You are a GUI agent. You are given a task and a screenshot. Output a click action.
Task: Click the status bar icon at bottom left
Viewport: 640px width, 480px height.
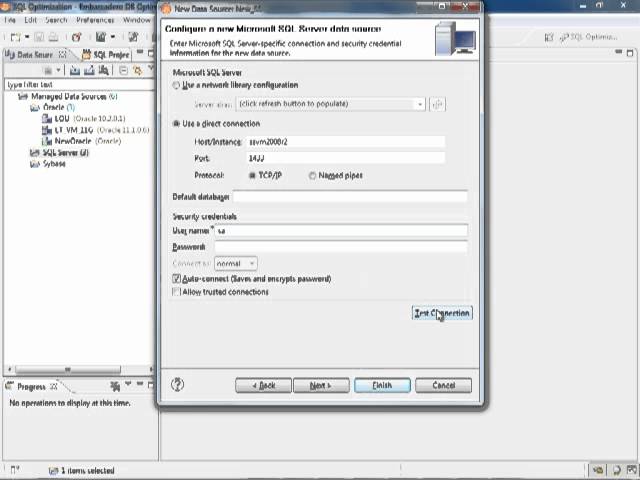(x=15, y=470)
